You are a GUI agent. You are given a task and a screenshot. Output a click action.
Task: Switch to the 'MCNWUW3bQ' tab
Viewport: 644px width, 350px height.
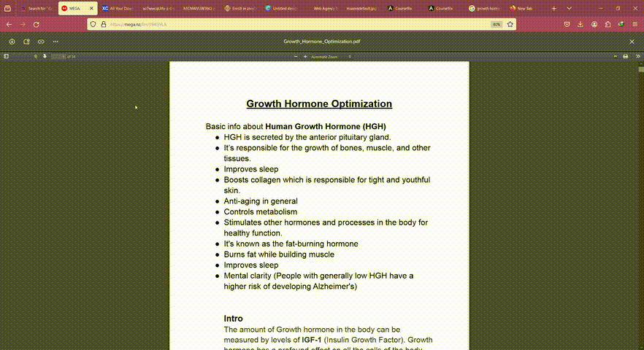(x=199, y=8)
